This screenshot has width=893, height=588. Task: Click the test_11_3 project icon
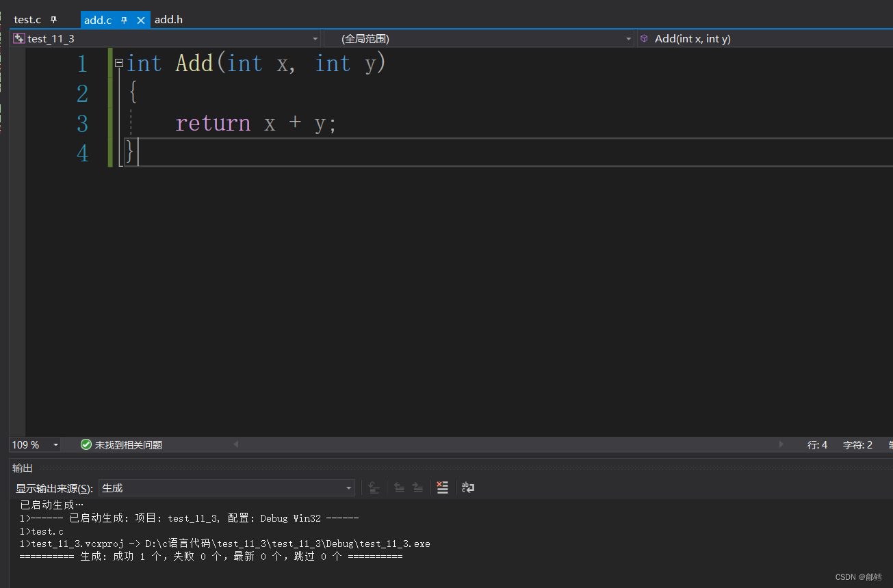tap(19, 39)
